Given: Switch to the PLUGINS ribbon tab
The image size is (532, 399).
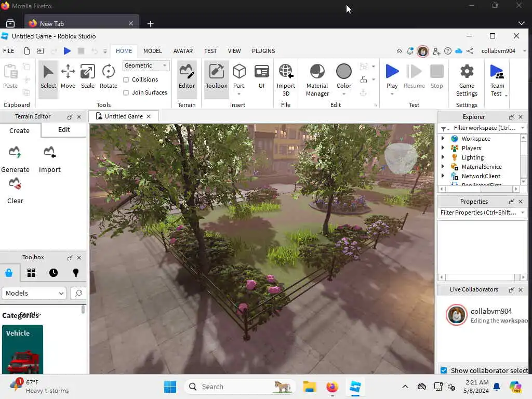Looking at the screenshot, I should (263, 51).
